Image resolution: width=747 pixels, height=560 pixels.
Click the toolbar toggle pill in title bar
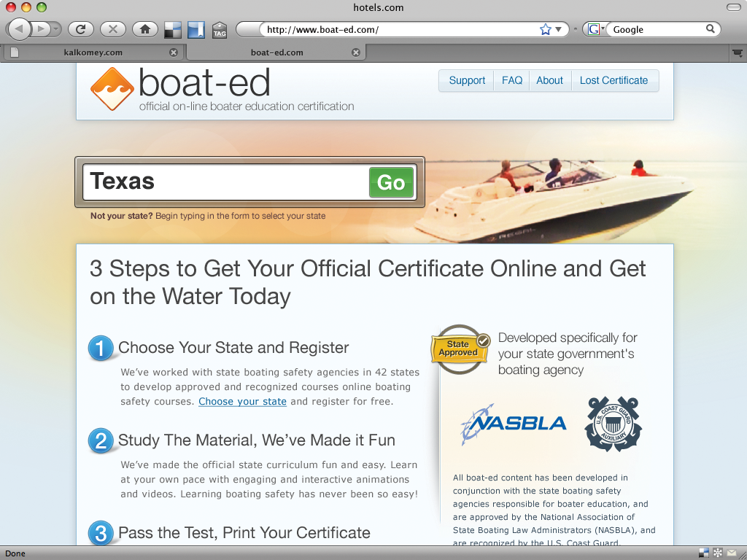click(x=734, y=7)
